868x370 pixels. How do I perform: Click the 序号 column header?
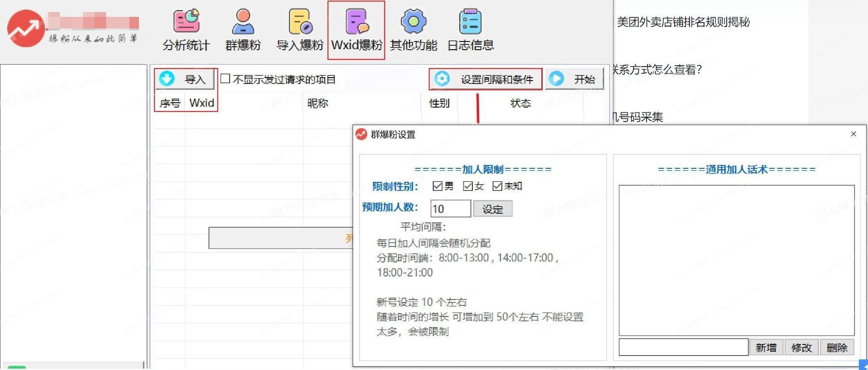170,103
